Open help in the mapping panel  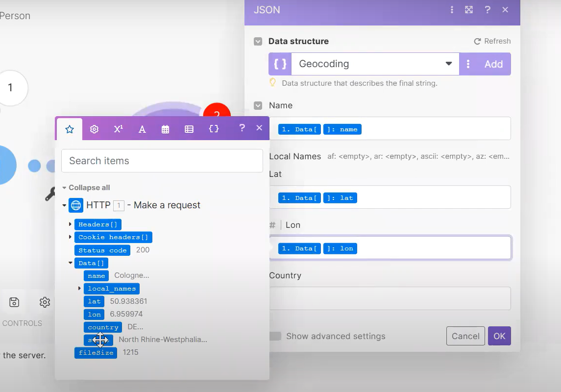(x=242, y=128)
